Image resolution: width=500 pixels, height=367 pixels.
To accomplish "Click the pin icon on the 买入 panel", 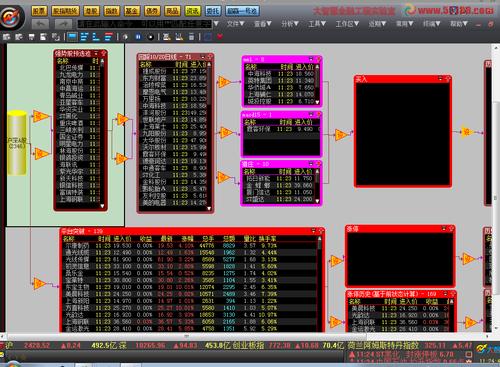I will 447,79.
